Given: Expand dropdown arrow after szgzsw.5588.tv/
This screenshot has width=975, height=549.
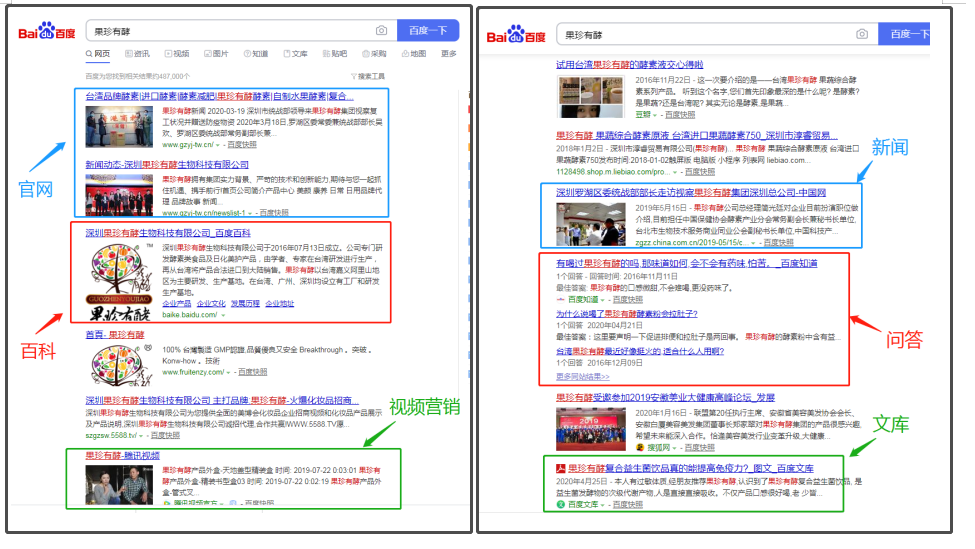Looking at the screenshot, I should tap(141, 436).
